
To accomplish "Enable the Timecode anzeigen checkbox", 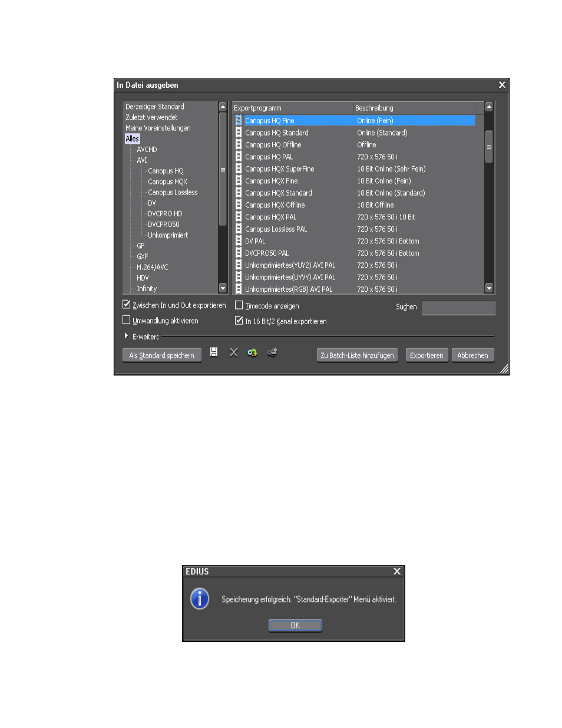I will (x=239, y=305).
